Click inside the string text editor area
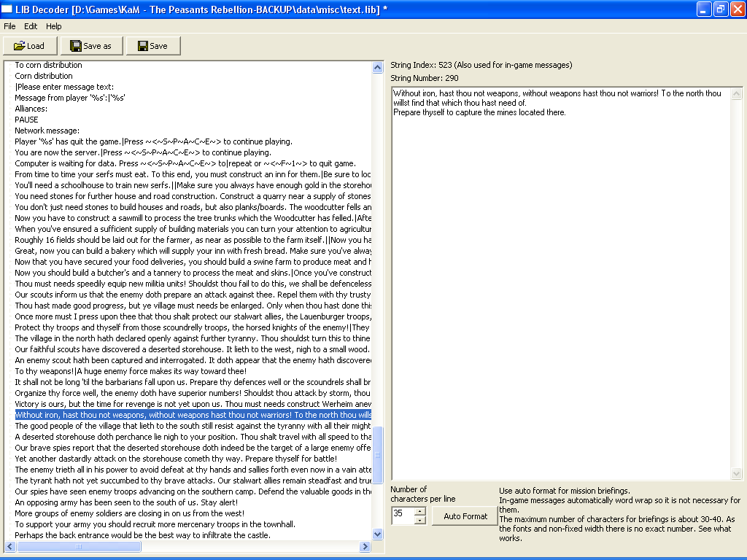 point(560,292)
